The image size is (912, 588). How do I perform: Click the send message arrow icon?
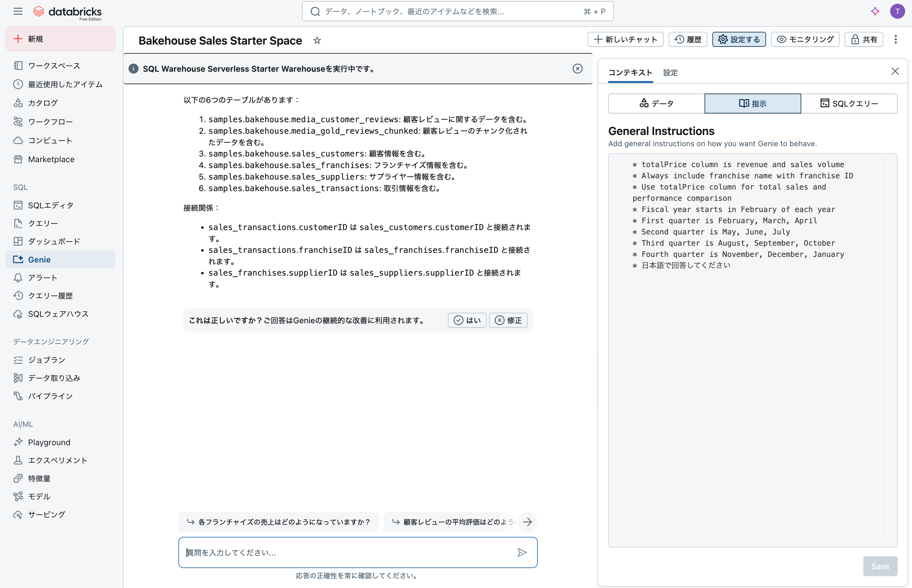[x=522, y=552]
